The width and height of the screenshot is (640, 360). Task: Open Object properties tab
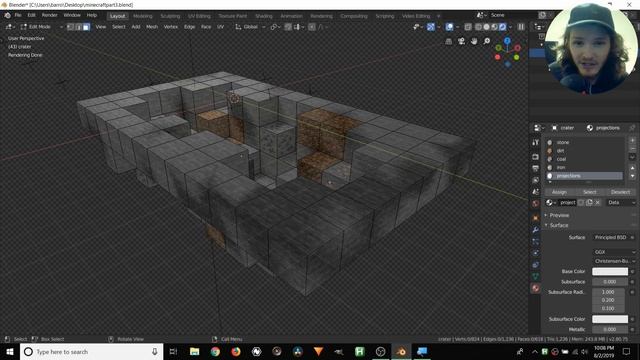tap(536, 218)
